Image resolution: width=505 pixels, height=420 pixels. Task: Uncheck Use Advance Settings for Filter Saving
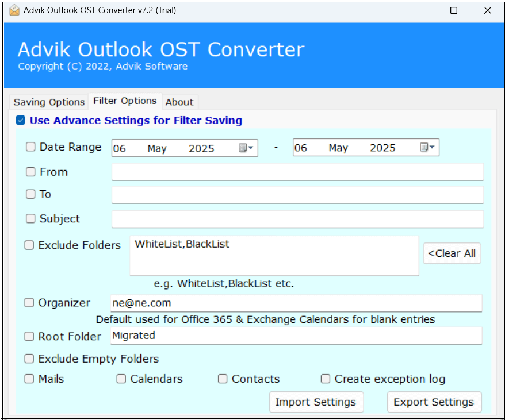click(21, 120)
